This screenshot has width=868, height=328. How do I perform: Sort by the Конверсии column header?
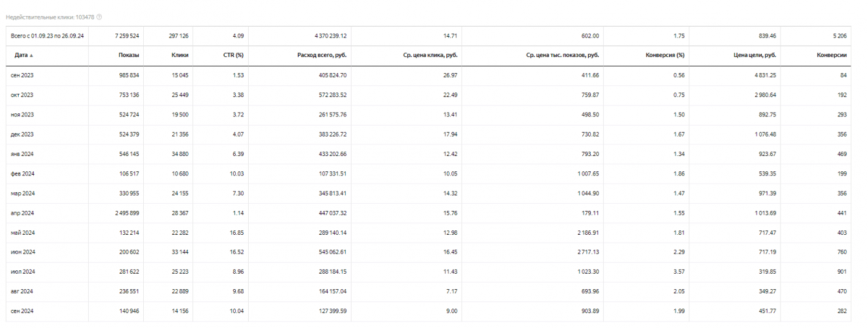[832, 56]
